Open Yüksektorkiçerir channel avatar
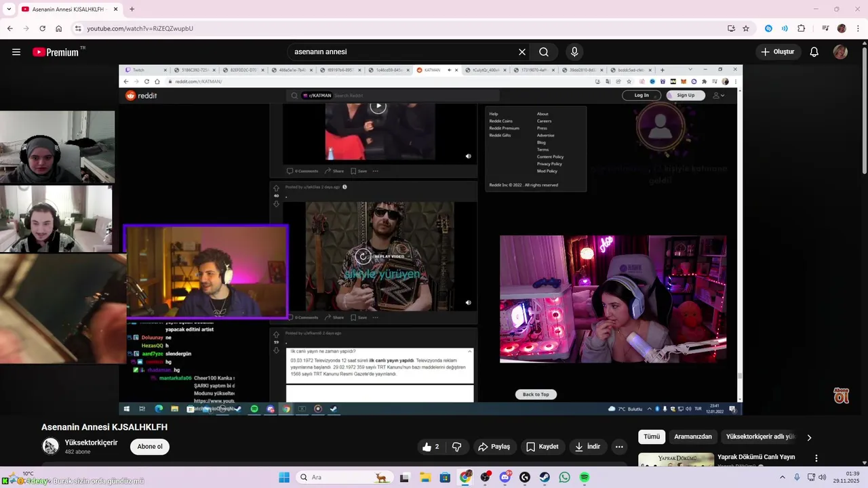 tap(51, 446)
